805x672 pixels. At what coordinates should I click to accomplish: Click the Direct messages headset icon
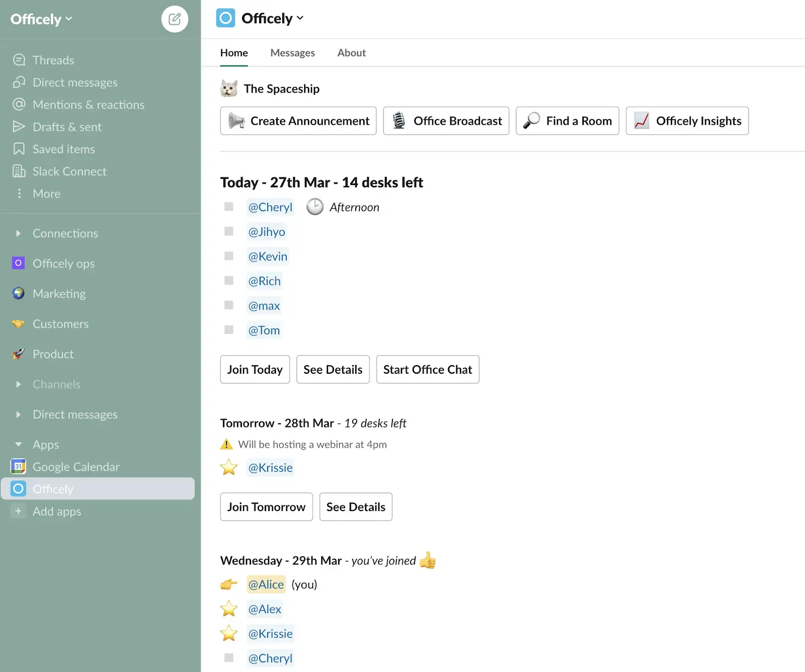point(19,82)
